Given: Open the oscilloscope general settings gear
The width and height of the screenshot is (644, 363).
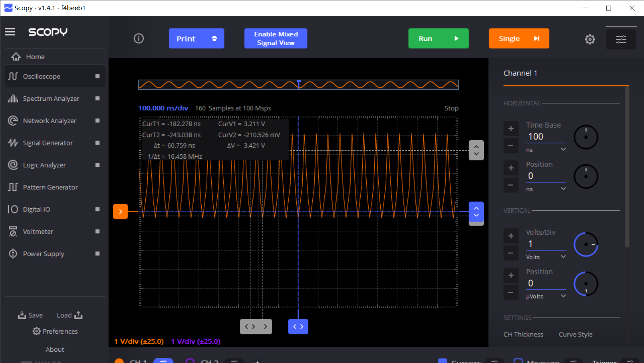Looking at the screenshot, I should point(590,39).
